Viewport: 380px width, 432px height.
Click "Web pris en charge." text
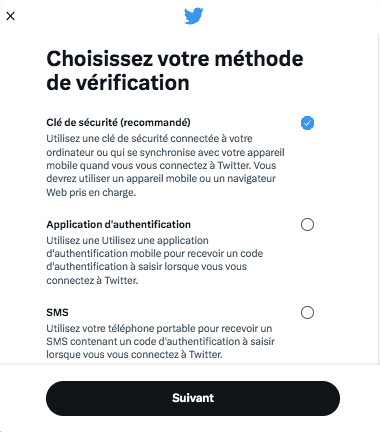(x=91, y=192)
